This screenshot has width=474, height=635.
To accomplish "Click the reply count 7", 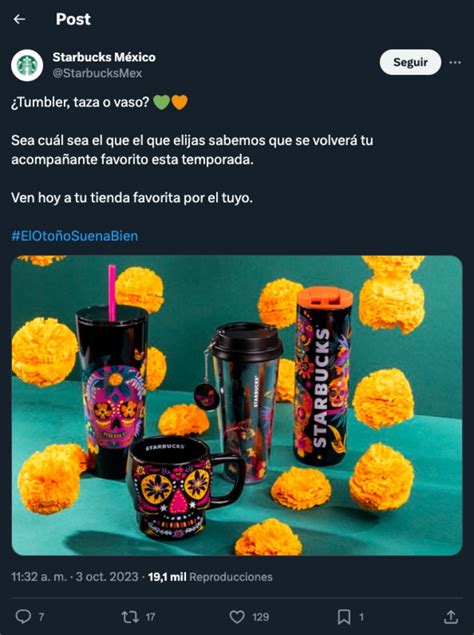I will [41, 617].
